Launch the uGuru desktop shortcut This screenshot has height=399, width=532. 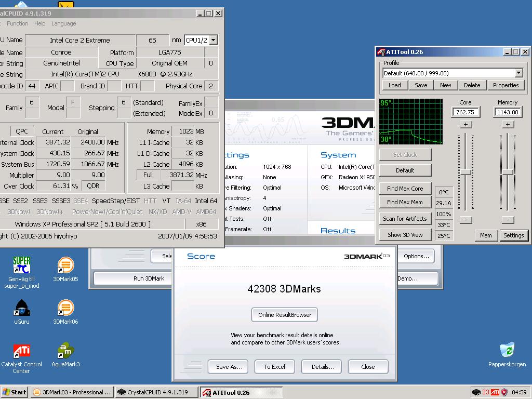click(x=22, y=312)
